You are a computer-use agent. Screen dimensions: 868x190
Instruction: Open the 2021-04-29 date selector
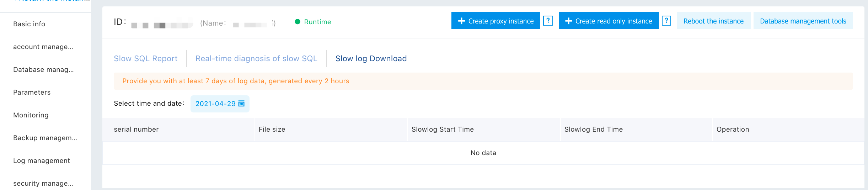[215, 104]
